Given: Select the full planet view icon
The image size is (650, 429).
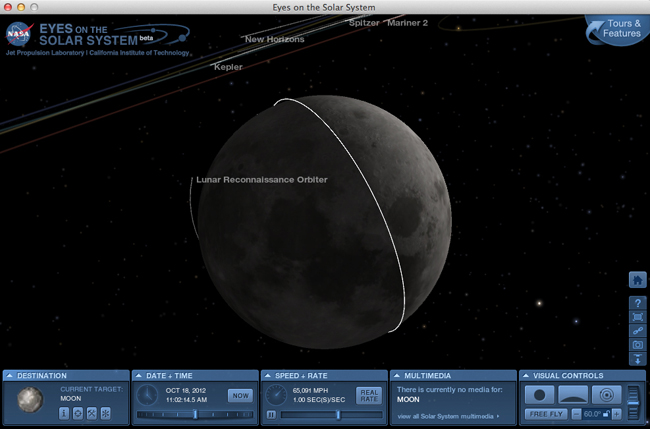Looking at the screenshot, I should click(x=540, y=394).
